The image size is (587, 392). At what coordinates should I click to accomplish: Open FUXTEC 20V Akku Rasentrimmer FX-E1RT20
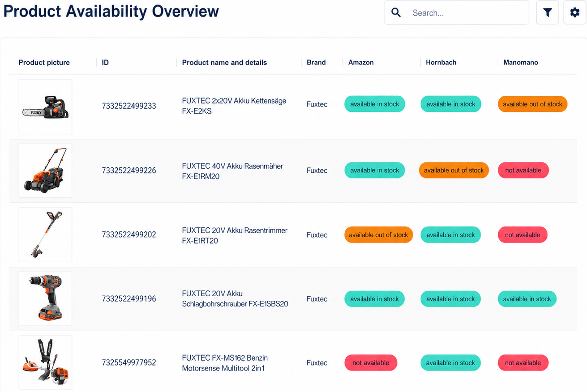(235, 235)
